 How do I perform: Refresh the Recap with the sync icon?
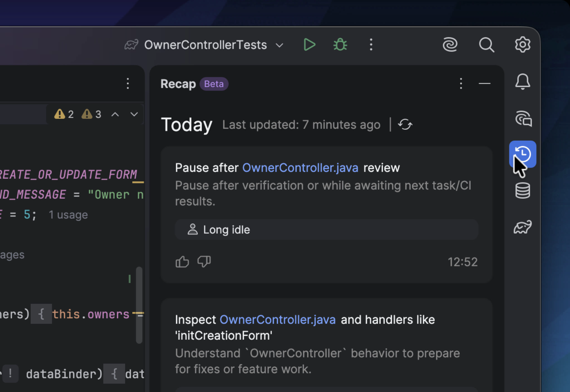click(x=405, y=124)
